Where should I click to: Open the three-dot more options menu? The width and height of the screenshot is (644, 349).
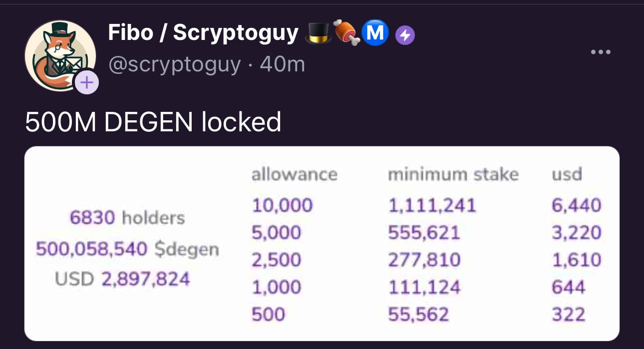click(600, 52)
